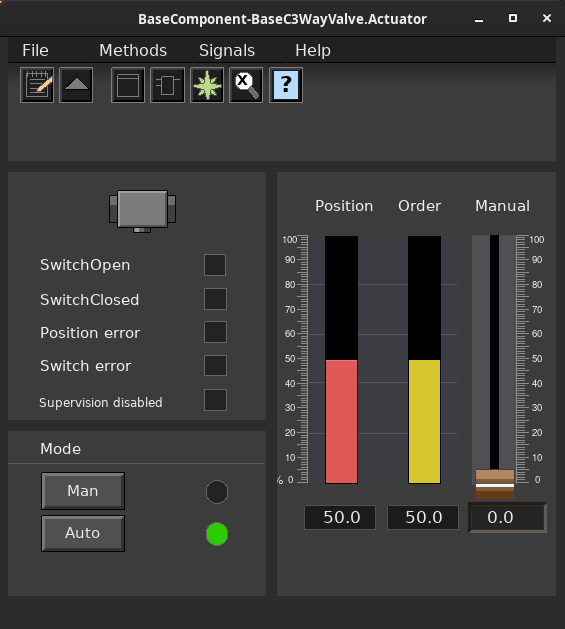Click the Manual value field showing 0.0
This screenshot has width=565, height=629.
[507, 517]
